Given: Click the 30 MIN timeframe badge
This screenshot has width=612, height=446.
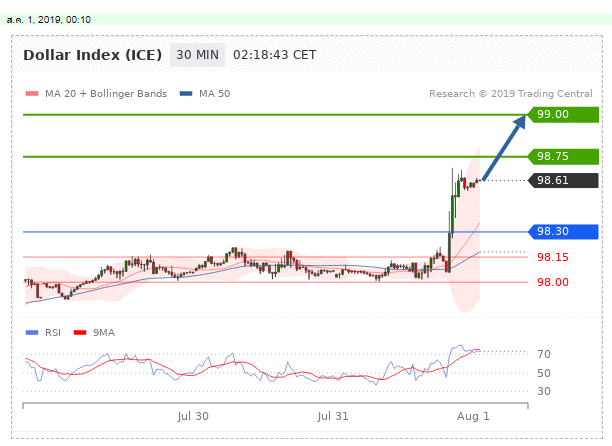Looking at the screenshot, I should click(x=197, y=55).
